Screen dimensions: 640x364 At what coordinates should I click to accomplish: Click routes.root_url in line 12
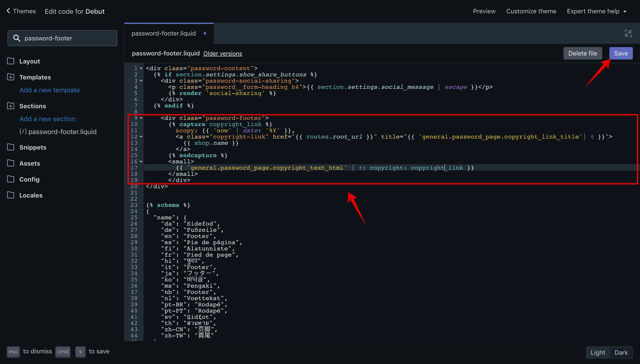click(x=334, y=137)
